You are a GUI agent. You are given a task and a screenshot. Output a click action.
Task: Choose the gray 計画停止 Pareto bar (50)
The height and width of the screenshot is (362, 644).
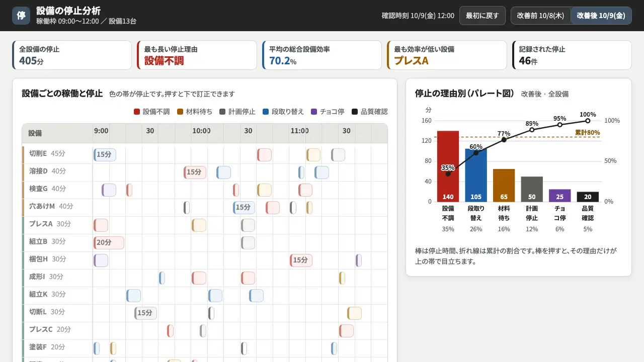click(x=532, y=189)
